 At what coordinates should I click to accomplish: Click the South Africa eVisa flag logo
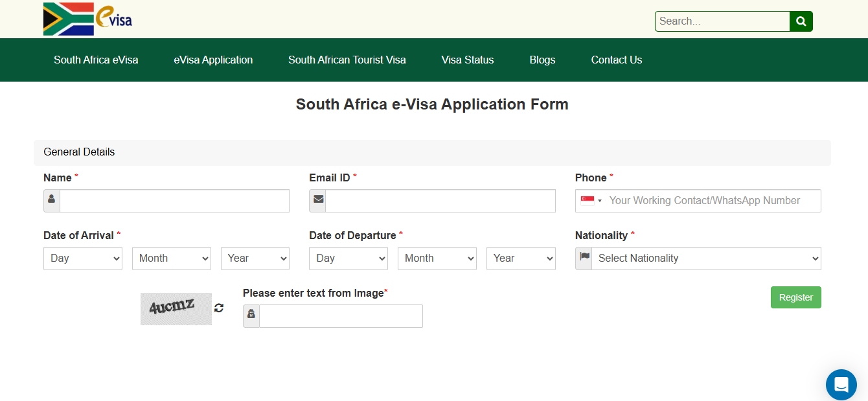click(x=87, y=19)
